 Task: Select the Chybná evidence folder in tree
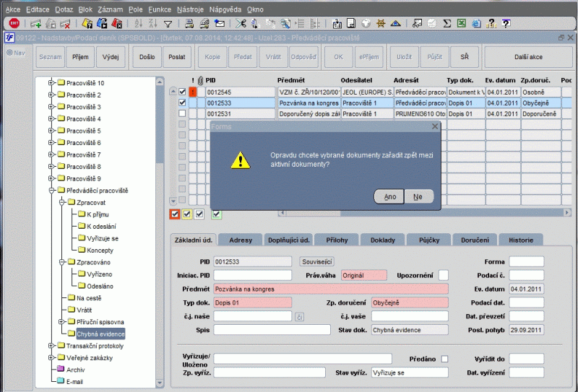coord(100,334)
